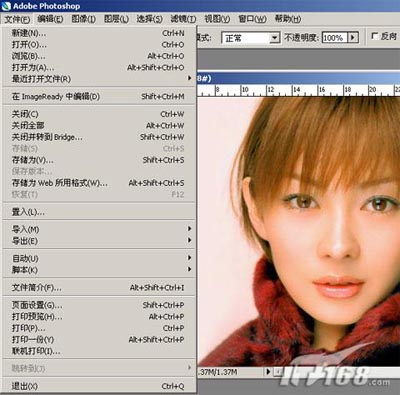Viewport: 400px width, 395px height.
Task: Click the horizontal ruler above the image
Action: click(x=298, y=90)
